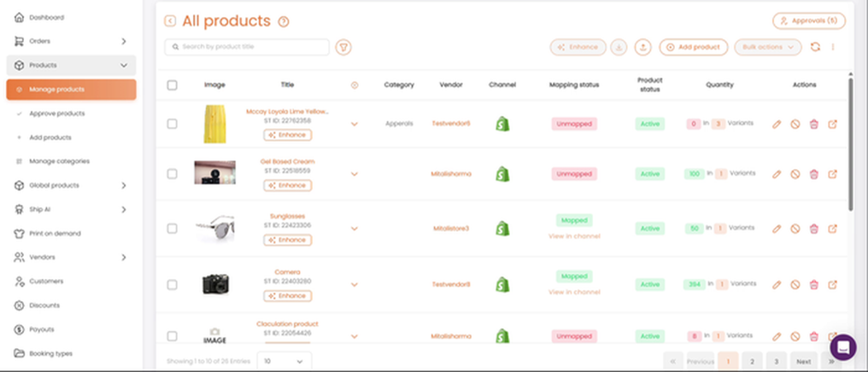This screenshot has height=372, width=868.
Task: Edit the Mccay Loyola Lime Yellow product
Action: pyautogui.click(x=777, y=125)
